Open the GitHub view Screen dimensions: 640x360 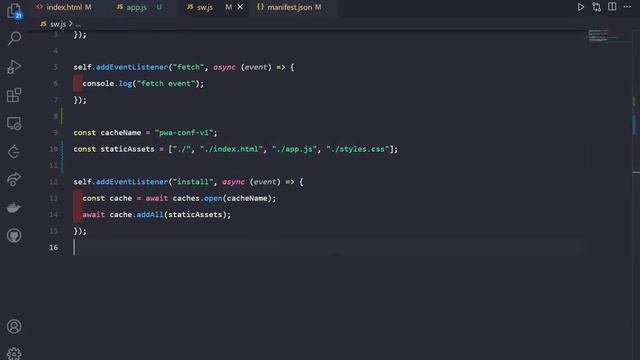[14, 236]
